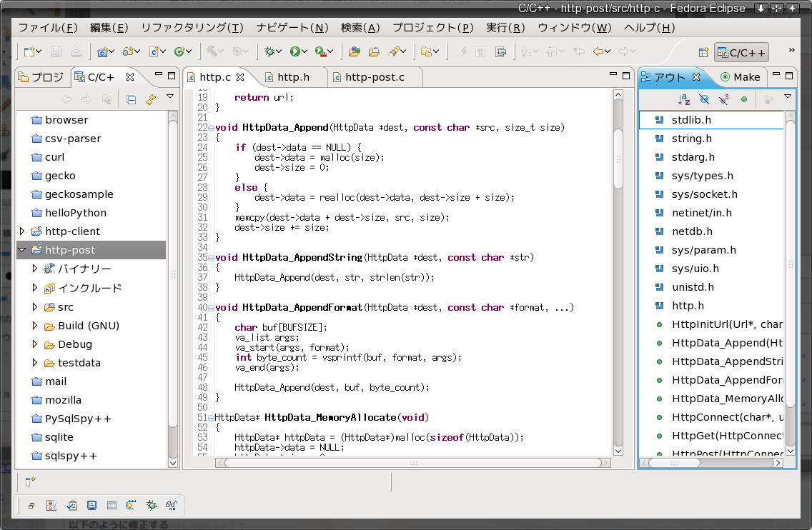Screen dimensions: 812x530
Task: Switch to the http-post.c editor tab
Action: pyautogui.click(x=375, y=77)
